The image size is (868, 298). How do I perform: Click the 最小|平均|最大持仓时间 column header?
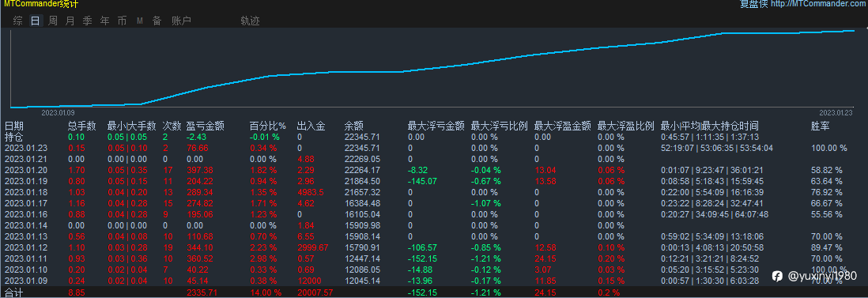(x=710, y=126)
